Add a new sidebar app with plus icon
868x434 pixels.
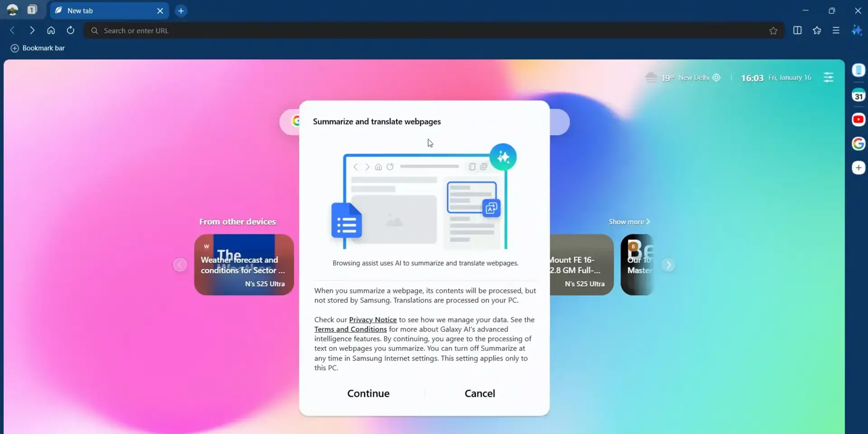pos(859,168)
